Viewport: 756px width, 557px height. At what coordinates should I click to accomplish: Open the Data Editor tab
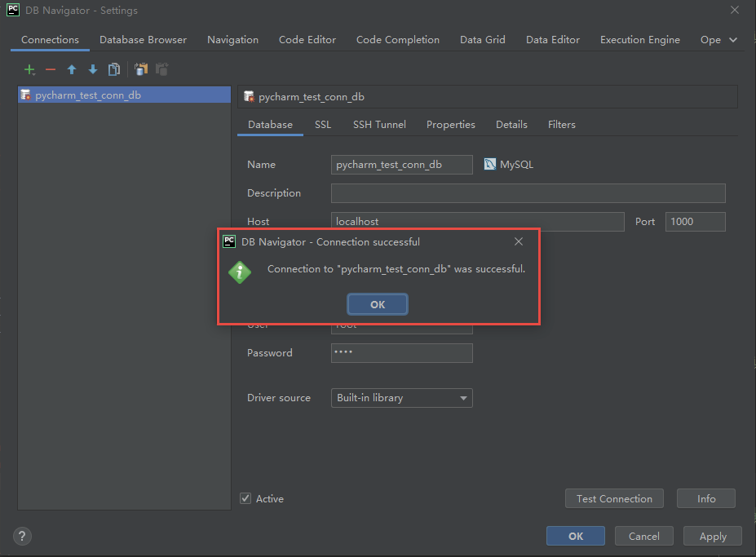point(553,40)
